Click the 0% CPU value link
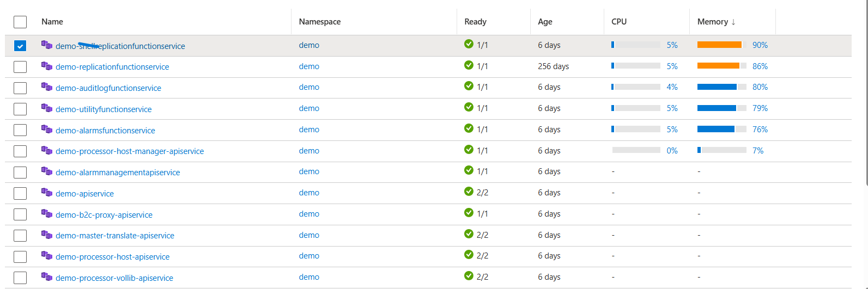Image resolution: width=868 pixels, height=289 pixels. click(x=672, y=151)
